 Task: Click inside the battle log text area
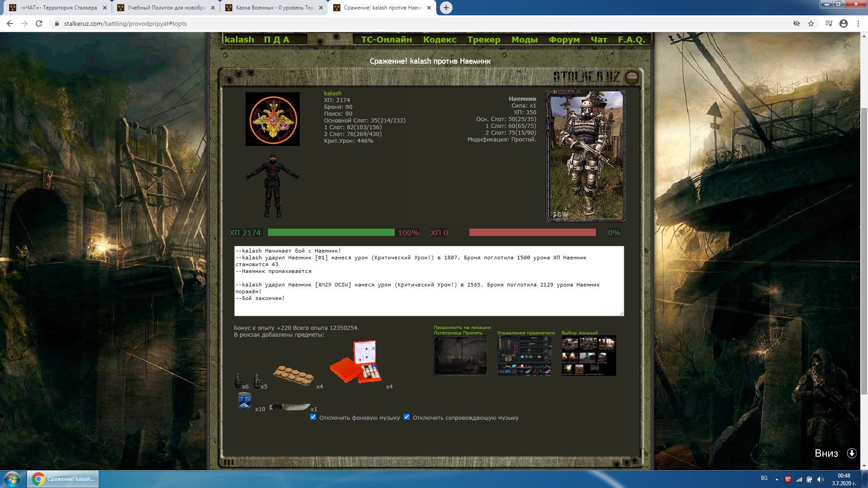[429, 281]
